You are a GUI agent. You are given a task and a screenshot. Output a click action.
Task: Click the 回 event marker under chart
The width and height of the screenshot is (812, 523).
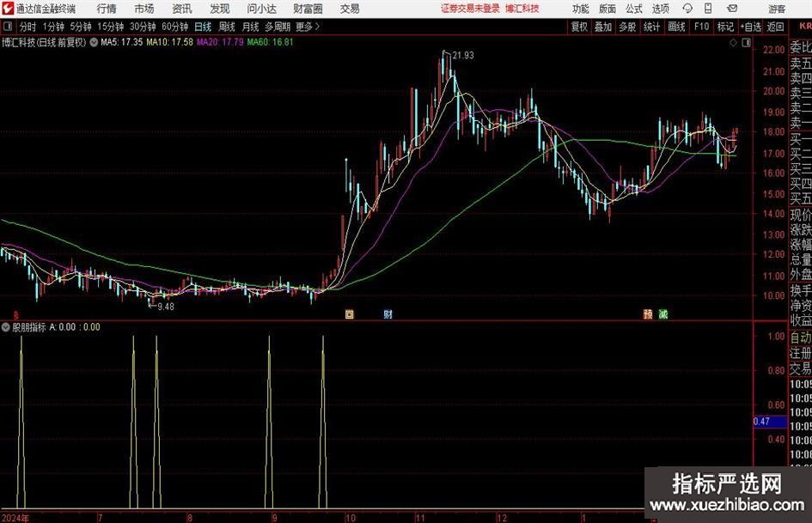click(350, 314)
